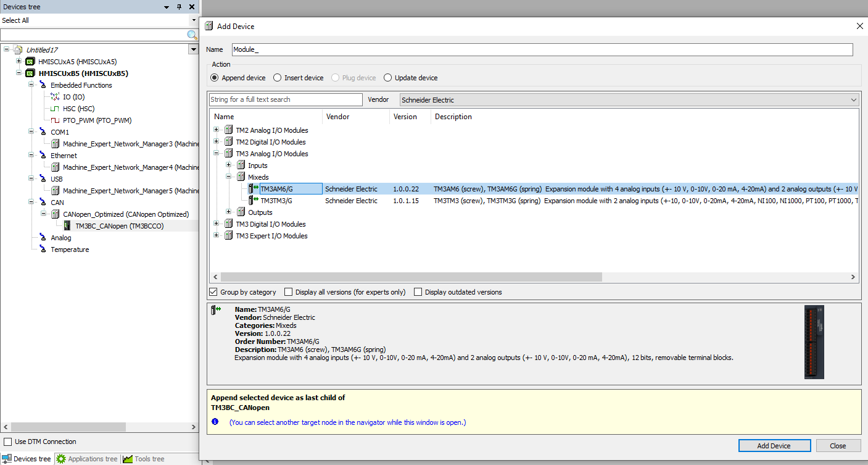Click the pin icon of Devices tree panel

point(180,7)
